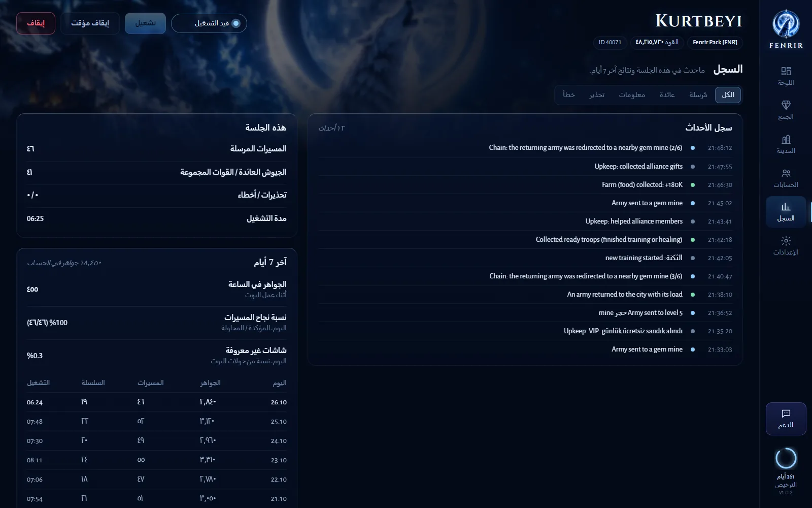Open the الجمع gem gathering sidebar icon
The height and width of the screenshot is (508, 812).
tap(786, 110)
